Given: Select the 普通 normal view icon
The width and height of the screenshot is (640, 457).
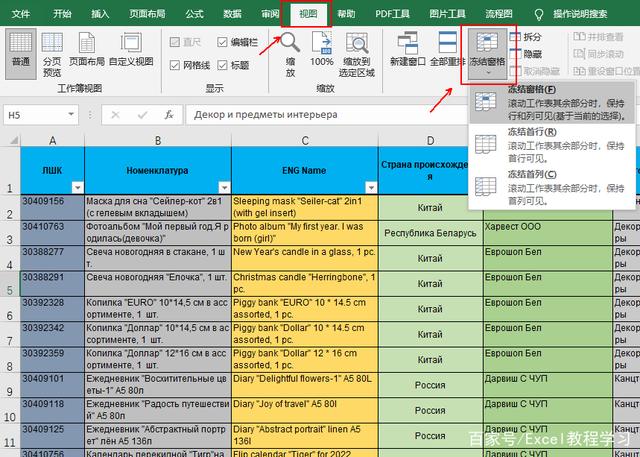Looking at the screenshot, I should point(20,53).
